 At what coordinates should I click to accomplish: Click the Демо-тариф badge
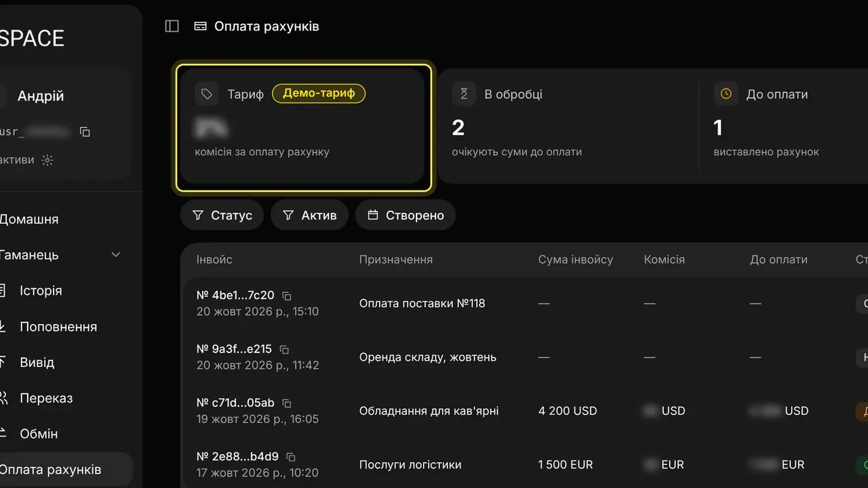point(319,94)
